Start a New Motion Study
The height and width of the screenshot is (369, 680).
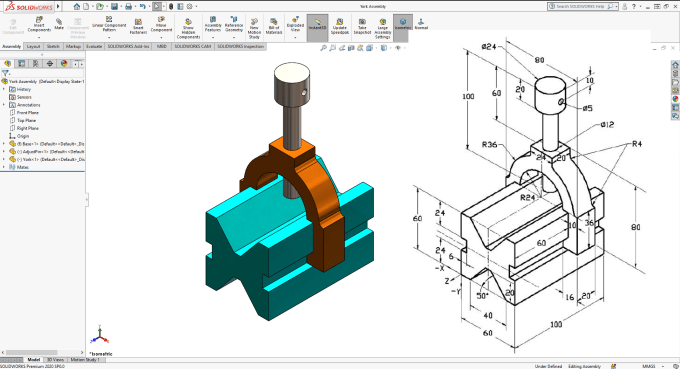coord(254,29)
